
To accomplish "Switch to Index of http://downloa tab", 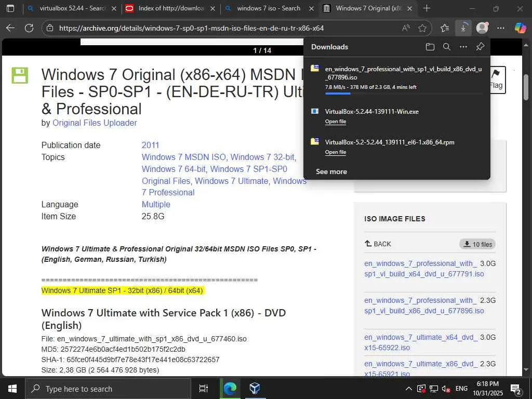I will [x=170, y=8].
